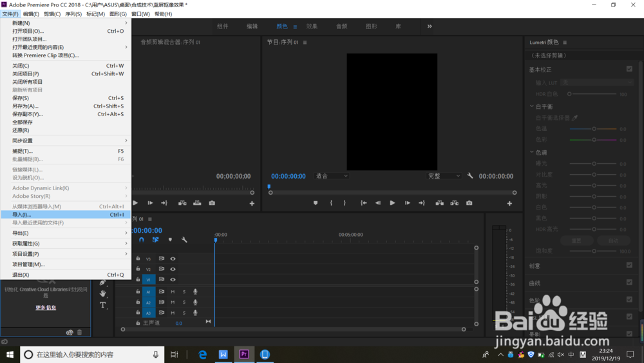The height and width of the screenshot is (363, 644).
Task: Click Step Back one frame in program monitor
Action: (378, 203)
